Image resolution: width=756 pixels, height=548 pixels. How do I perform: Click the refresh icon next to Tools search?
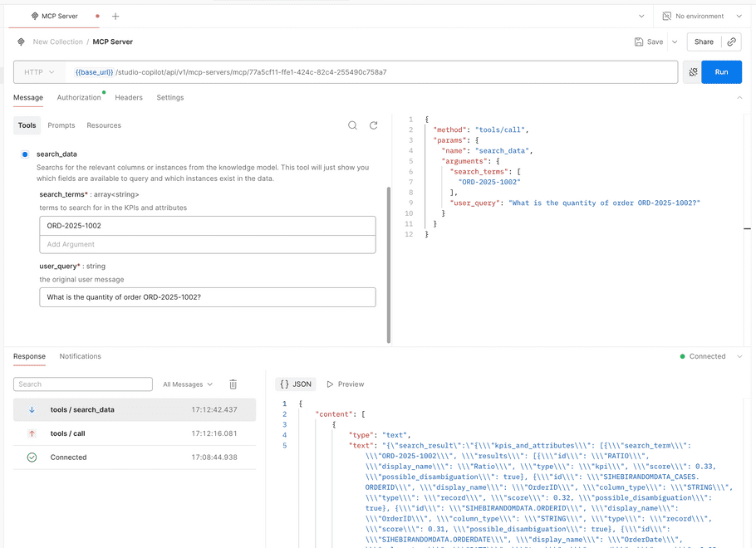[373, 125]
